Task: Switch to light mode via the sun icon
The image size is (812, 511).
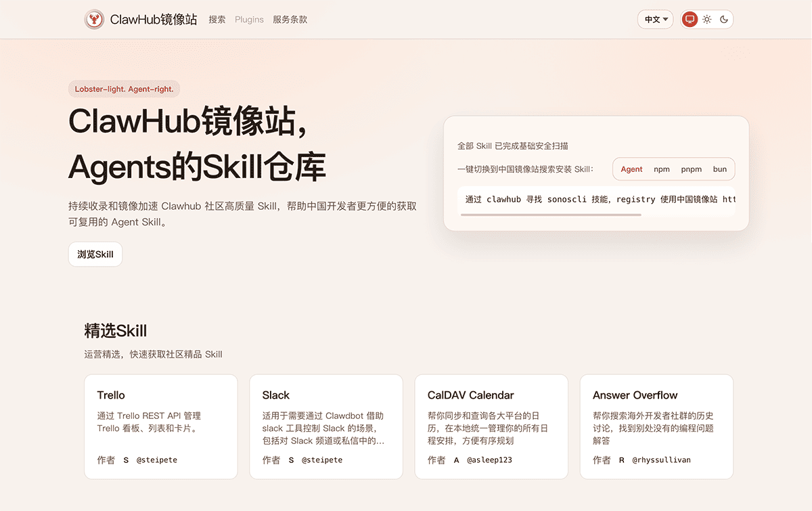Action: click(706, 19)
